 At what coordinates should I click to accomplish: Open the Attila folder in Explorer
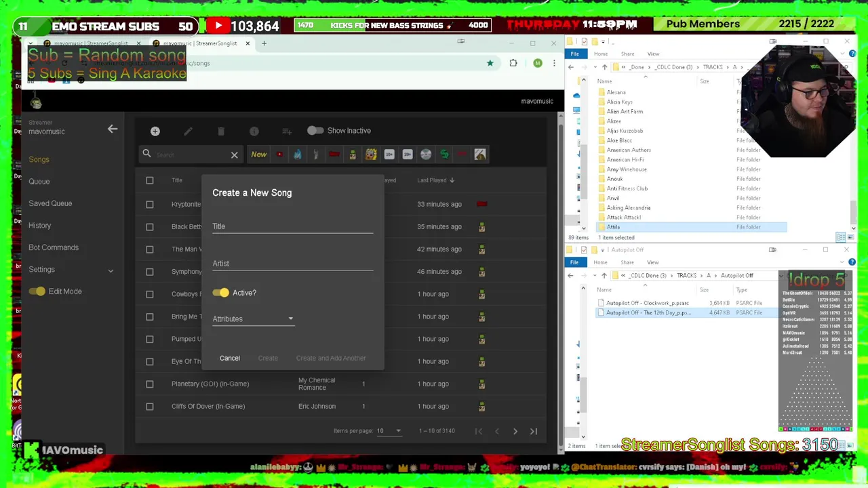click(692, 227)
